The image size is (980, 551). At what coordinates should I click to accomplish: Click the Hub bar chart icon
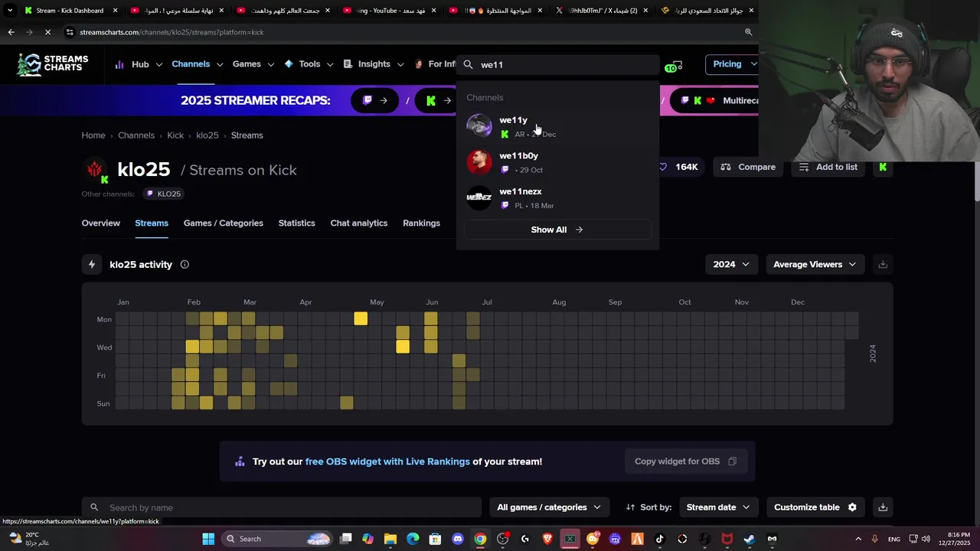pyautogui.click(x=119, y=64)
